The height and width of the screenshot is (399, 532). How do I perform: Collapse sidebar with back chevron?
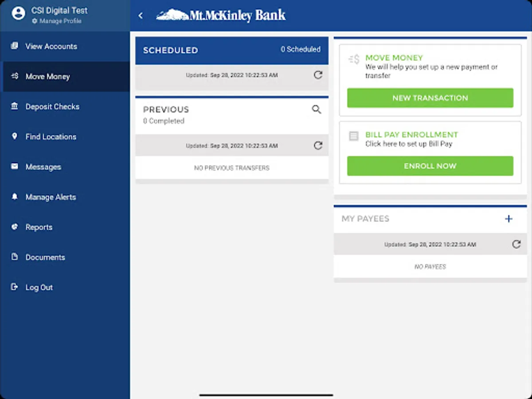(141, 16)
